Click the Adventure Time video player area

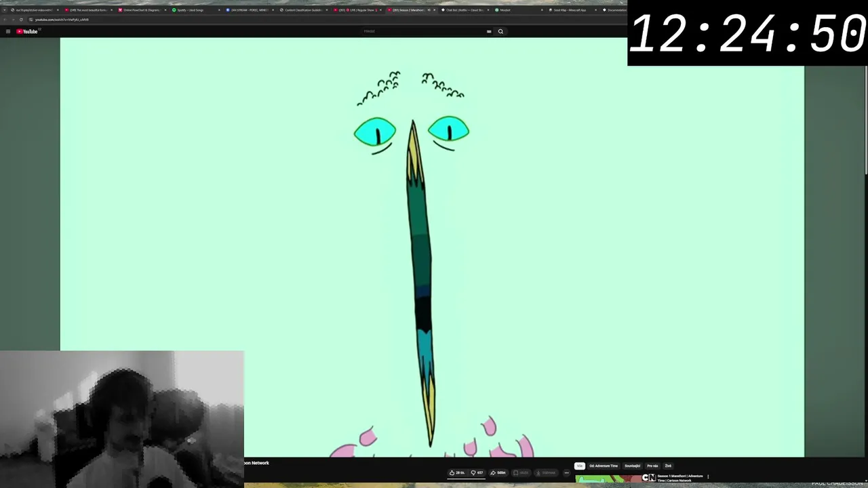click(x=432, y=247)
